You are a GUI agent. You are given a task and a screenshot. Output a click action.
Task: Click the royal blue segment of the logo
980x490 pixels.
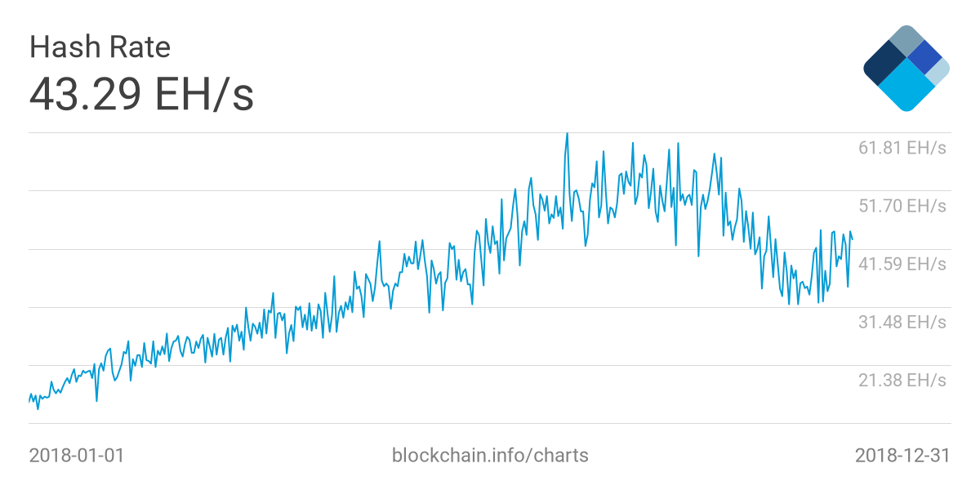924,56
